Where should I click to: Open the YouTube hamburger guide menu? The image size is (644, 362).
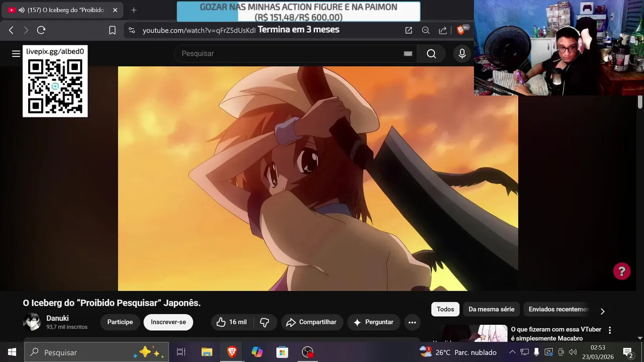[16, 53]
